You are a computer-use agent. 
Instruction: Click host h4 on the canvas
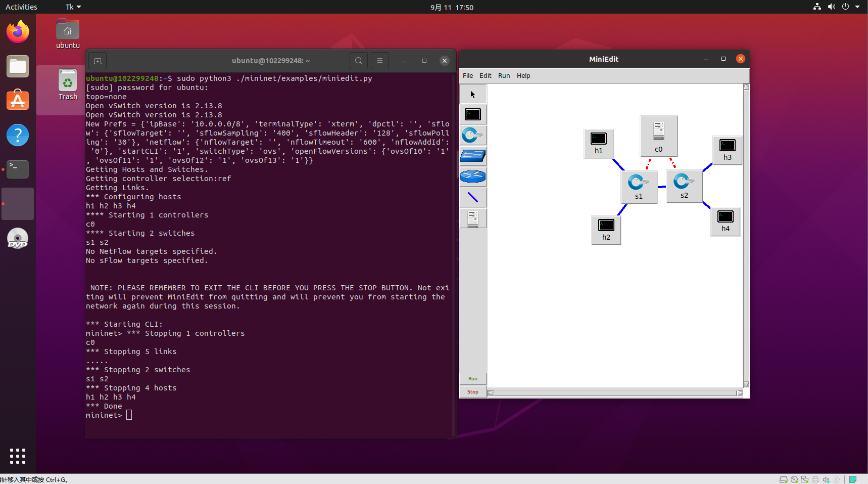(726, 222)
